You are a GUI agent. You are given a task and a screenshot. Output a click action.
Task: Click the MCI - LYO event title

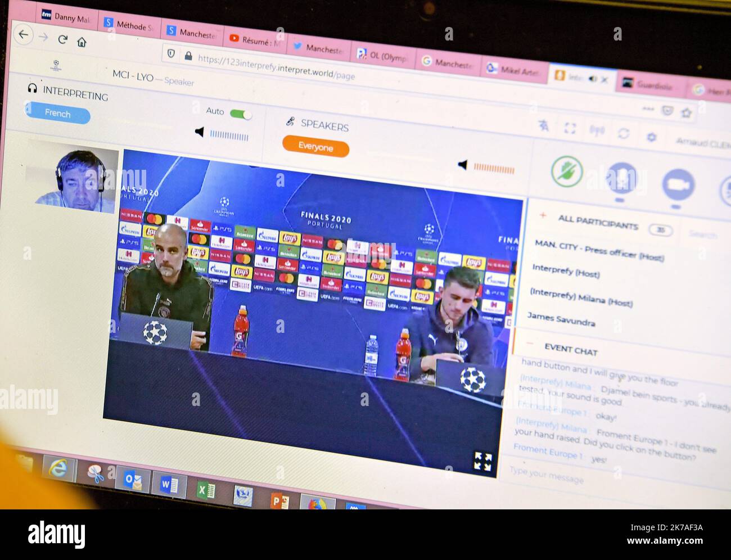point(133,75)
